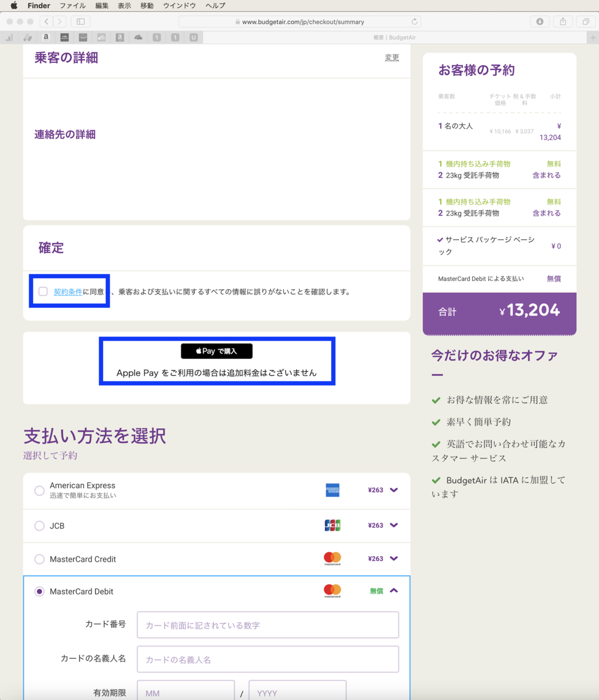Screen dimensions: 599x700
Task: Click the American Express card logo
Action: coord(332,490)
